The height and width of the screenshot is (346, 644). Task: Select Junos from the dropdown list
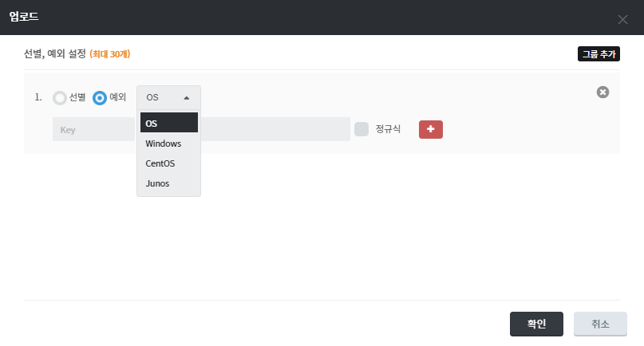(x=158, y=183)
